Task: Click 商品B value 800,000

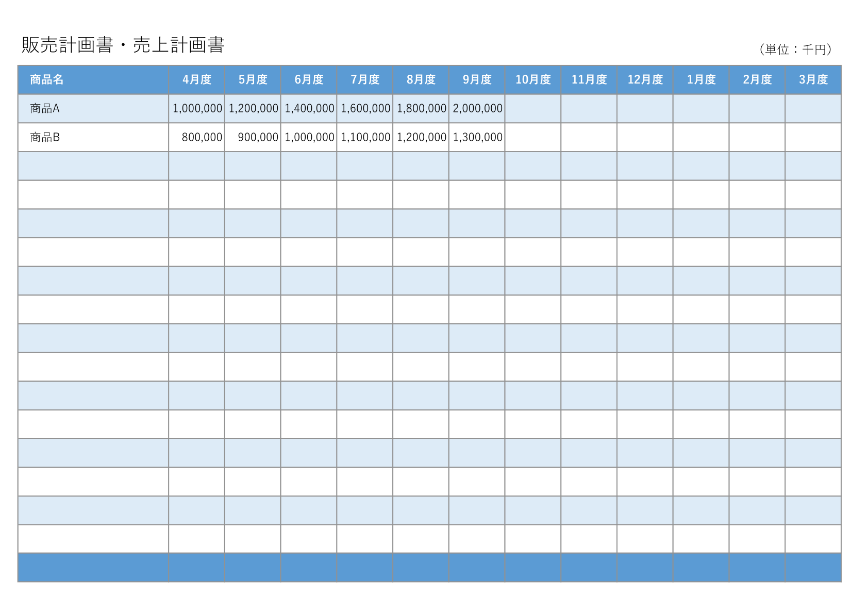Action: [202, 137]
